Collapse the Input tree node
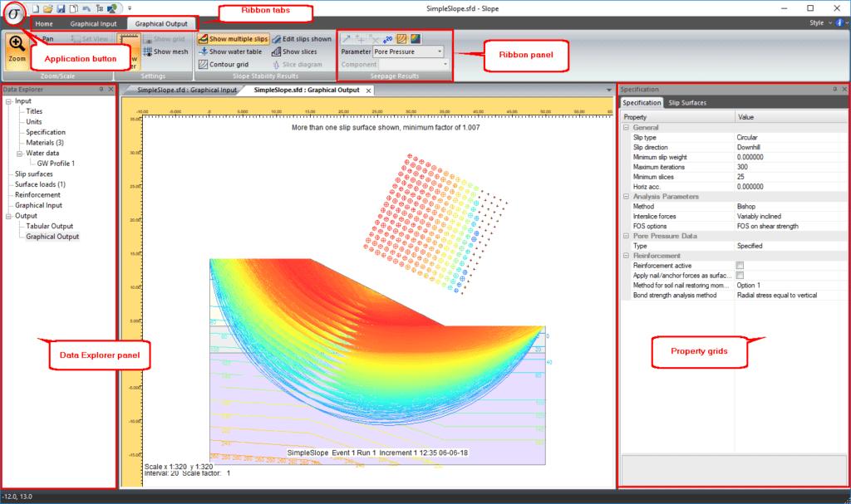The image size is (851, 504). click(x=8, y=101)
